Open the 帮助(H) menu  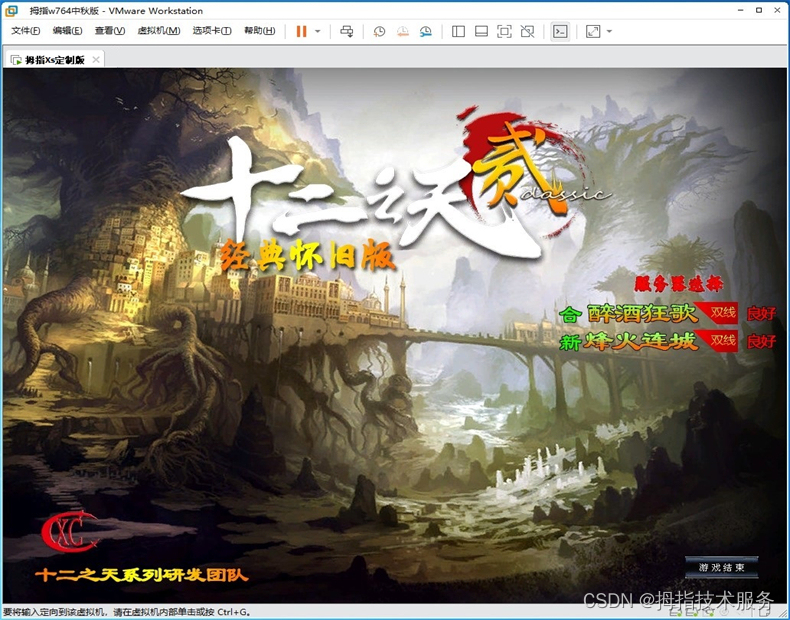point(259,31)
